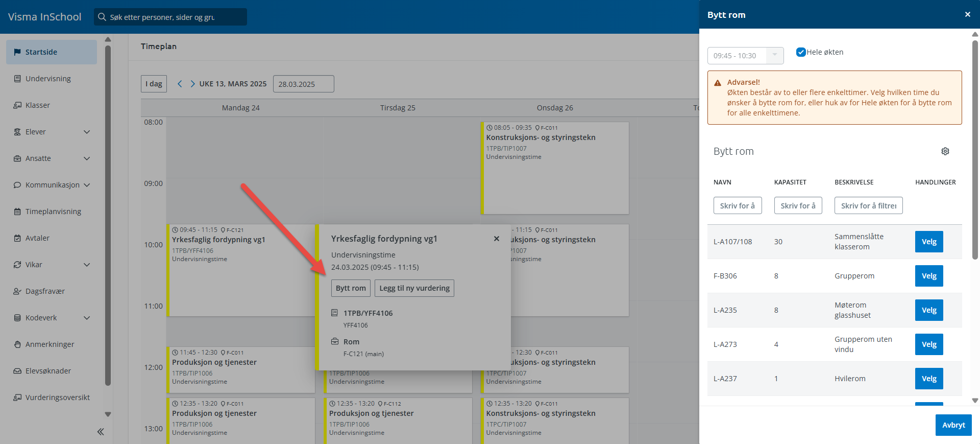This screenshot has height=444, width=980.
Task: Click the Elever sidebar icon
Action: pos(17,132)
